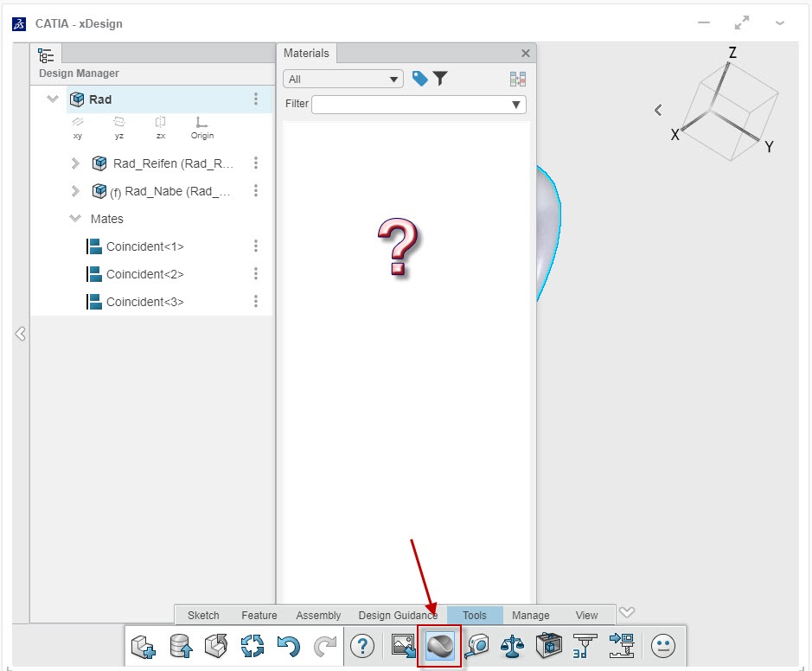The height and width of the screenshot is (671, 812).
Task: Select the Coincident<2> mate
Action: tap(145, 274)
